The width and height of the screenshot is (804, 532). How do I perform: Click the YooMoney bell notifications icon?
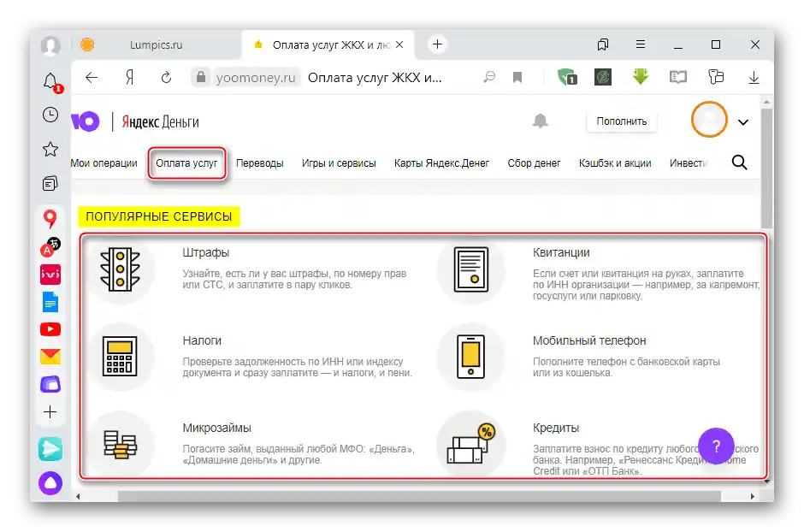click(x=540, y=121)
